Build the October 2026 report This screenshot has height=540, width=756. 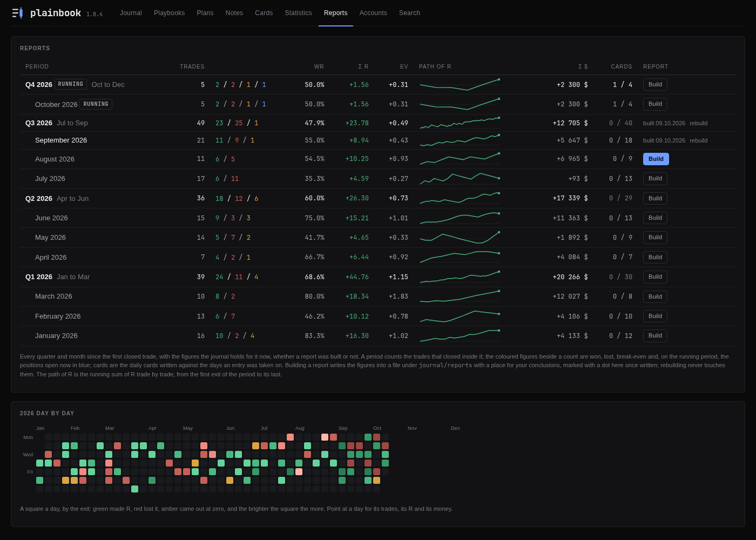pos(655,104)
